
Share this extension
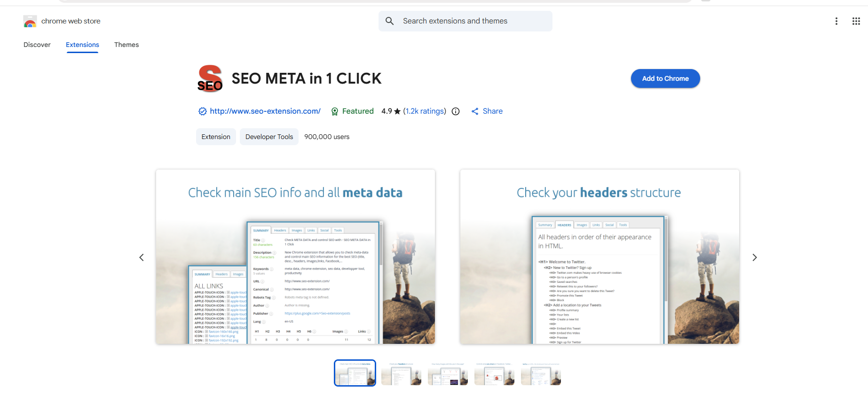click(x=487, y=111)
